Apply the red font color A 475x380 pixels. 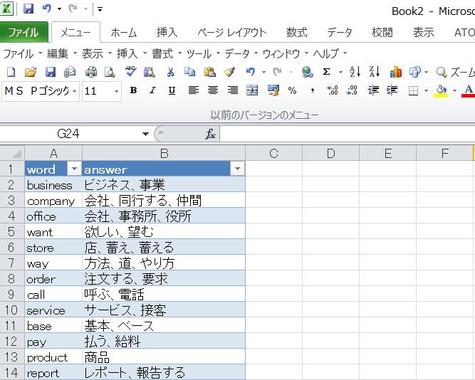468,91
